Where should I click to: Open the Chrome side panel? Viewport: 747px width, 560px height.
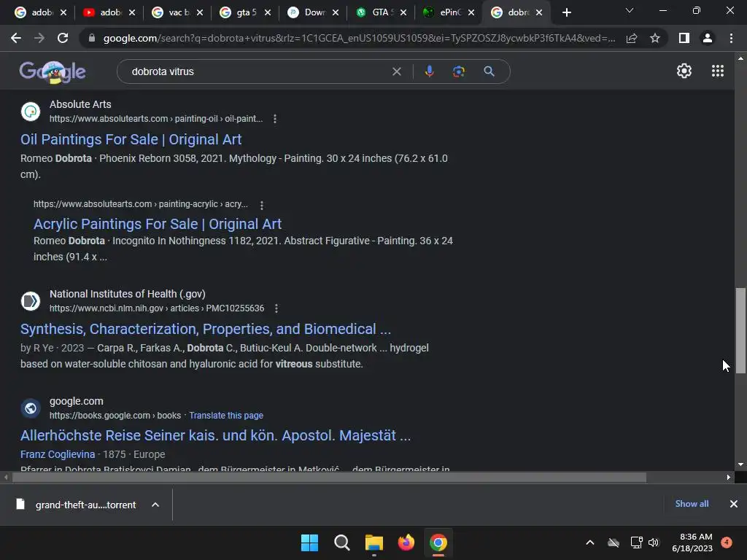coord(684,38)
